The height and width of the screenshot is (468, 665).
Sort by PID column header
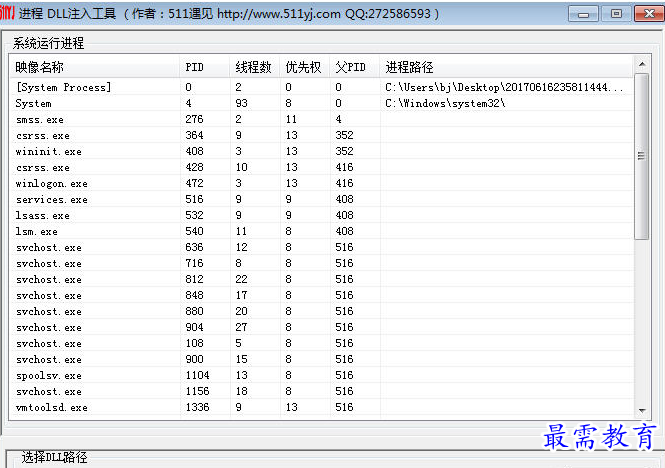pyautogui.click(x=194, y=67)
